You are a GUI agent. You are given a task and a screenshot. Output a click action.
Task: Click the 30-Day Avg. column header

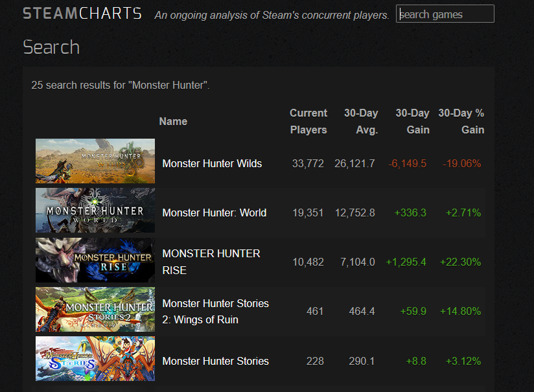click(361, 121)
